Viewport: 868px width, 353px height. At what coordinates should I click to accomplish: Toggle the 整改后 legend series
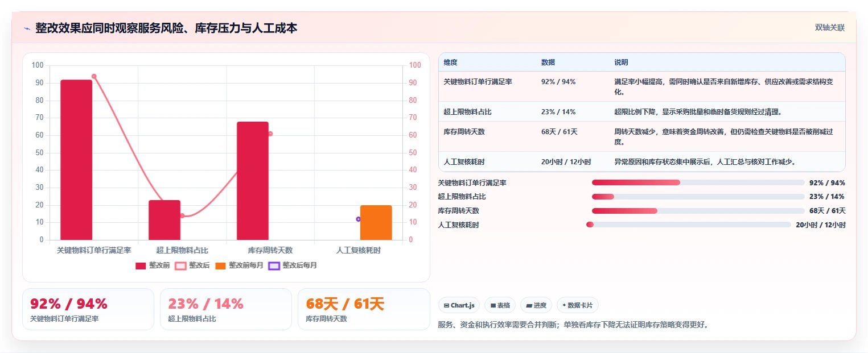point(192,265)
